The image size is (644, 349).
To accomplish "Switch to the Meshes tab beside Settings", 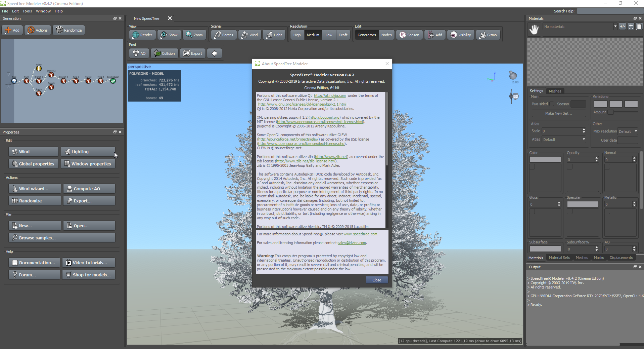I will (x=555, y=91).
